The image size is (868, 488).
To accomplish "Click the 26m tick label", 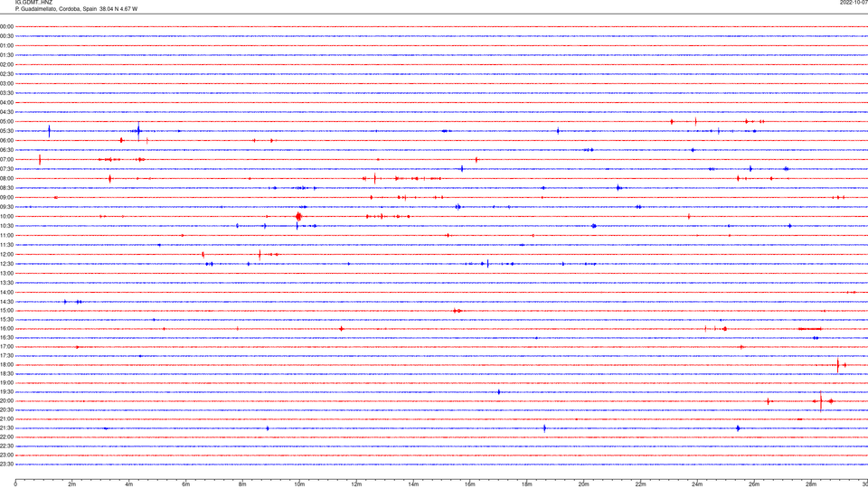I will [x=754, y=484].
